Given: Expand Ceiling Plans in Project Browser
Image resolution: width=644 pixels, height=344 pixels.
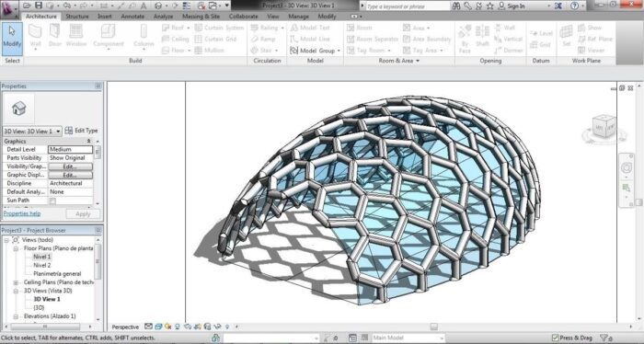Looking at the screenshot, I should pyautogui.click(x=16, y=282).
